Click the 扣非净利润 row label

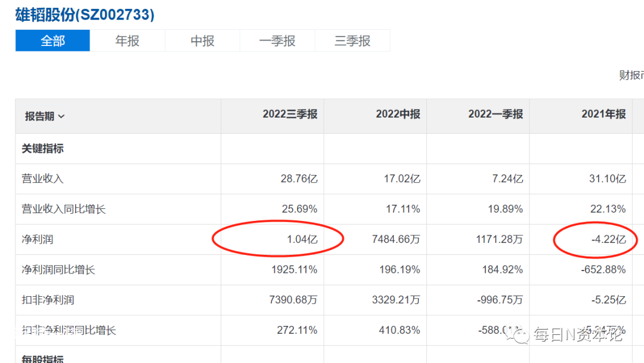click(x=48, y=300)
